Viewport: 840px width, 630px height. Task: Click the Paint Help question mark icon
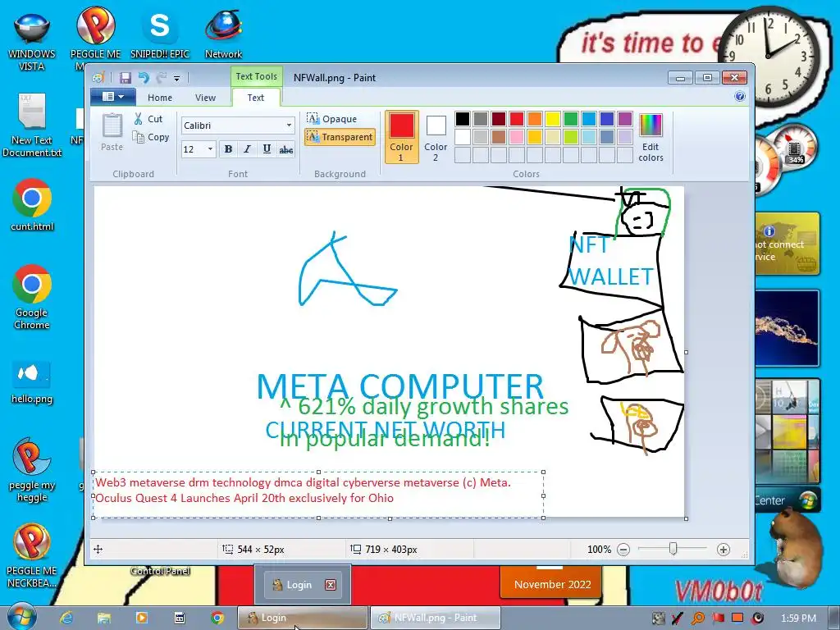740,97
